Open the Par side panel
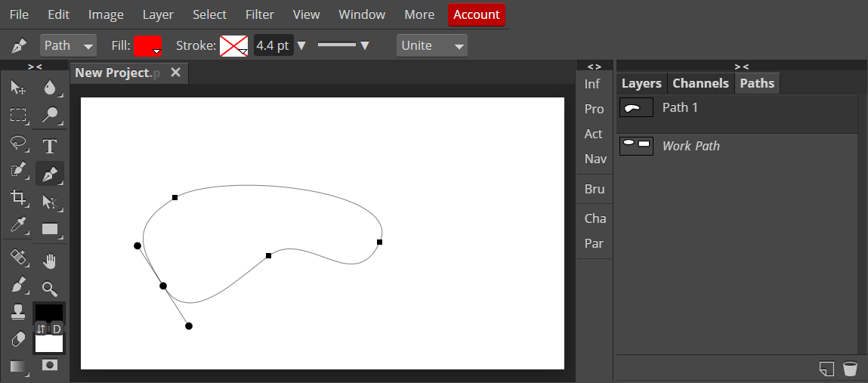868x383 pixels. click(594, 243)
